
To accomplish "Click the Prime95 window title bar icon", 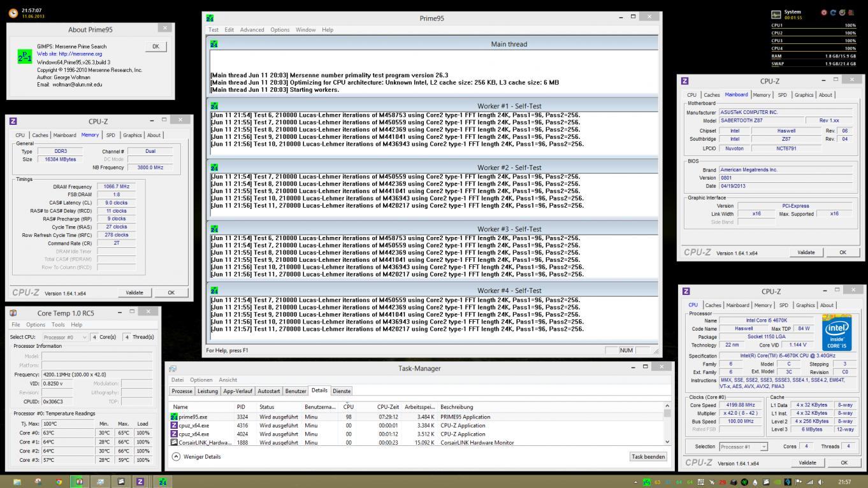I will tap(210, 18).
